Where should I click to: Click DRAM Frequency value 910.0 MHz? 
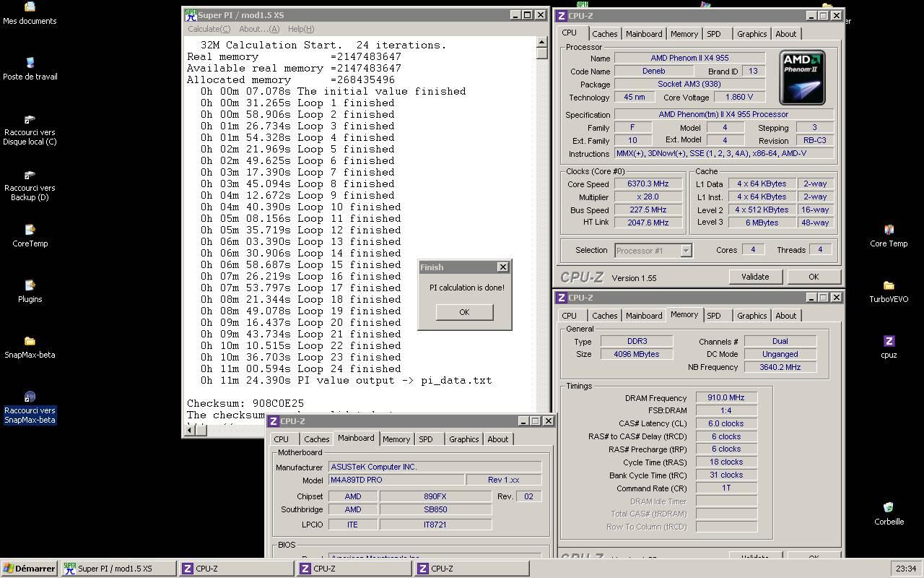click(725, 397)
